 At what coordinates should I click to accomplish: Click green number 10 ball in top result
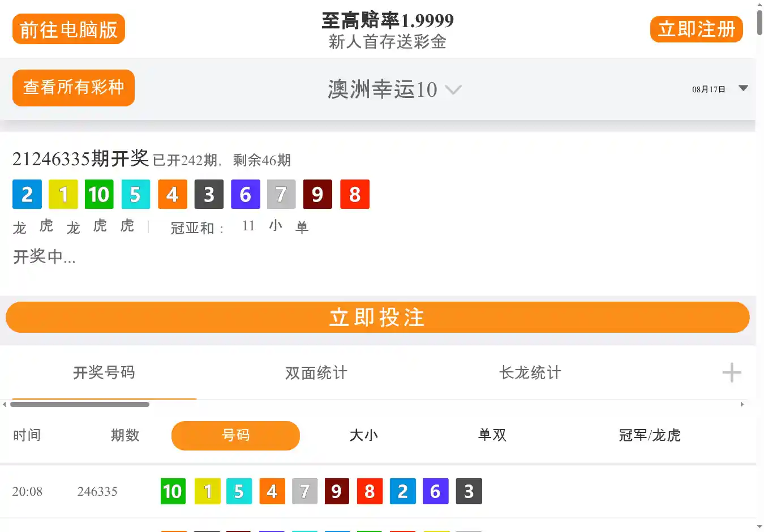[99, 194]
